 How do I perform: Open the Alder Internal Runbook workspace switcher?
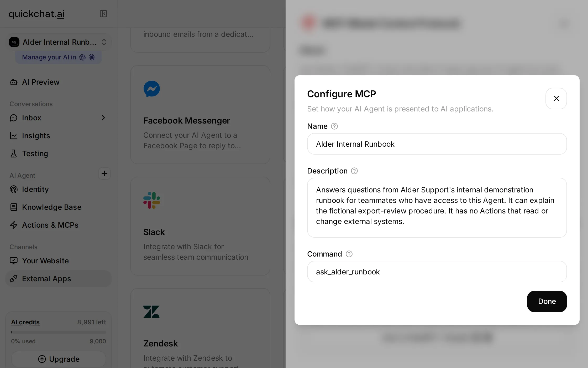58,42
